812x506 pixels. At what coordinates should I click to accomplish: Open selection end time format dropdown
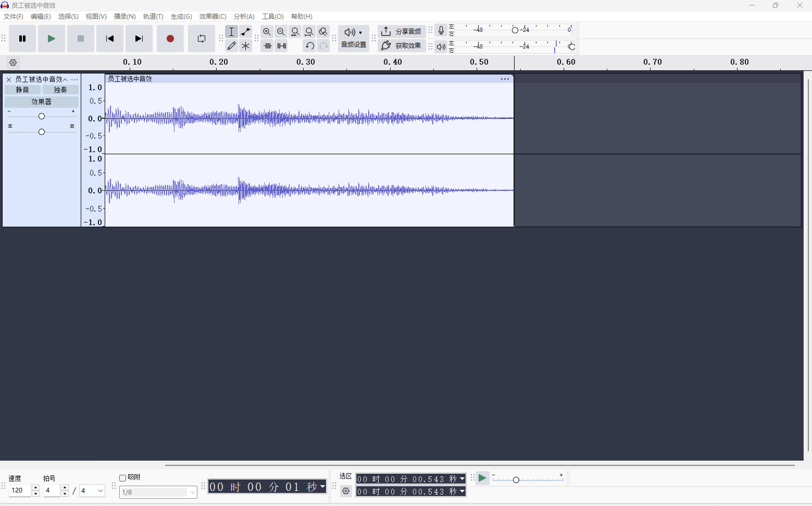point(463,491)
